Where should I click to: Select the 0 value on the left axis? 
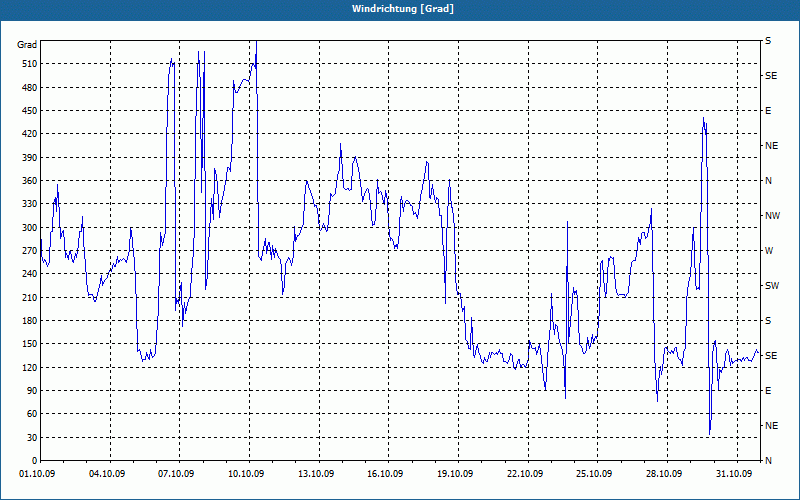[35, 461]
